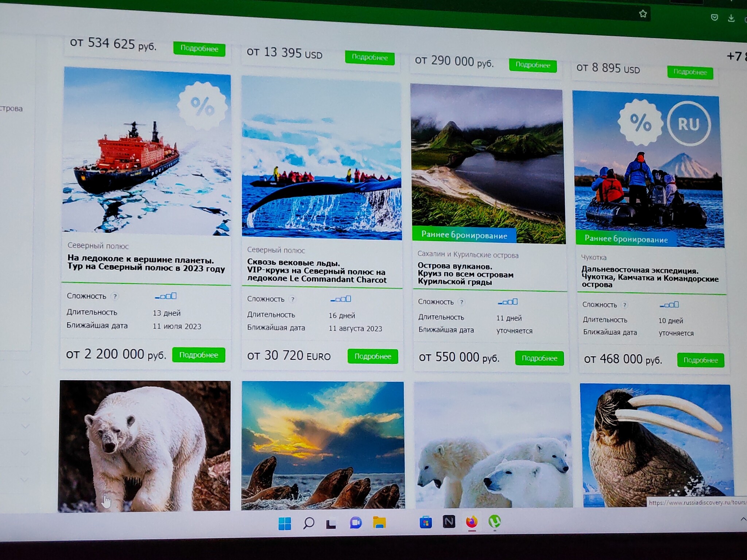Screen dimensions: 747x560
Task: Open File Explorer folder icon
Action: [379, 523]
